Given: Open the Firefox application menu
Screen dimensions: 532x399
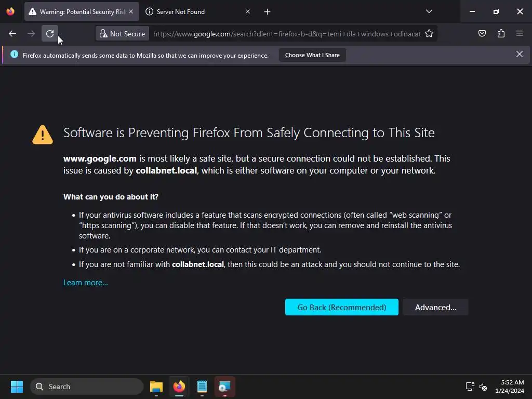Looking at the screenshot, I should pos(520,34).
